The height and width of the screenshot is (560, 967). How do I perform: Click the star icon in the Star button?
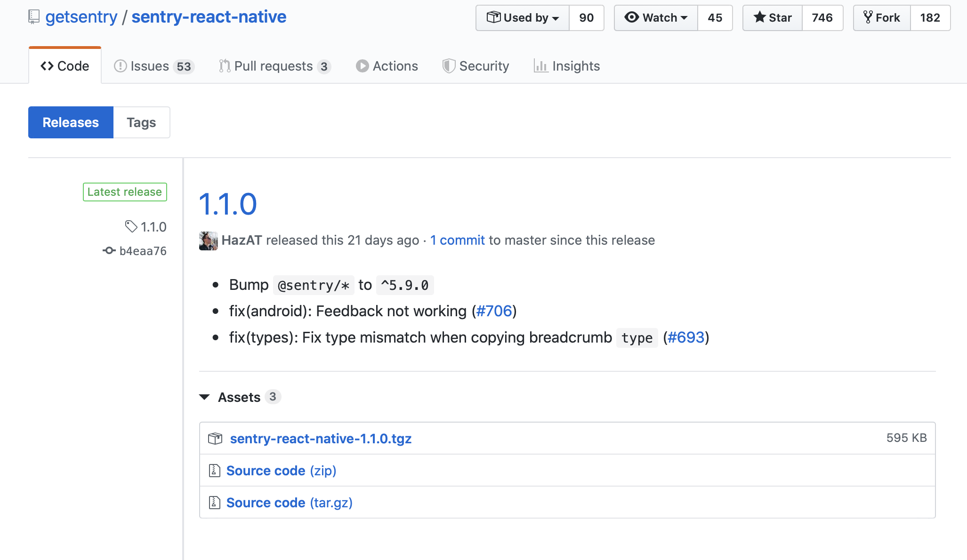[760, 17]
